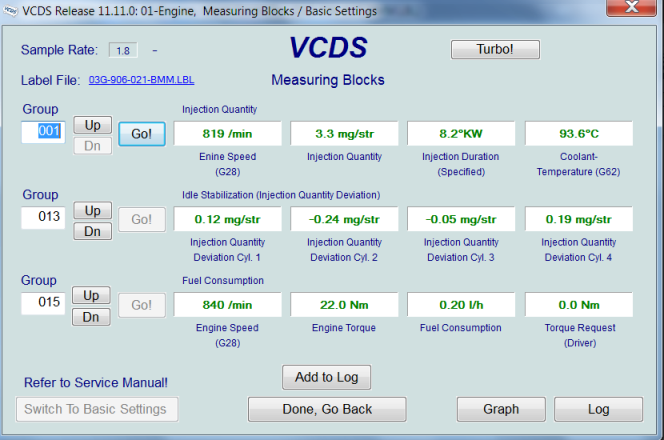Select the 819 /min engine speed value

(x=227, y=134)
